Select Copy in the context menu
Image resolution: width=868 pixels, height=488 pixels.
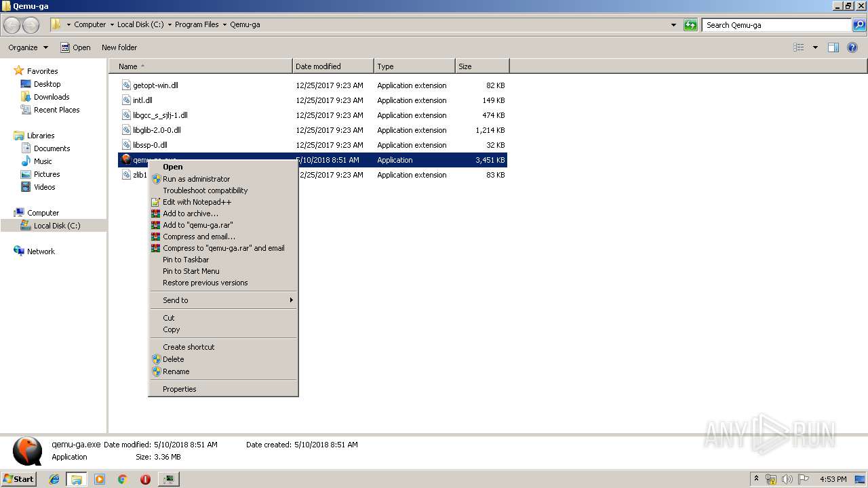point(223,329)
